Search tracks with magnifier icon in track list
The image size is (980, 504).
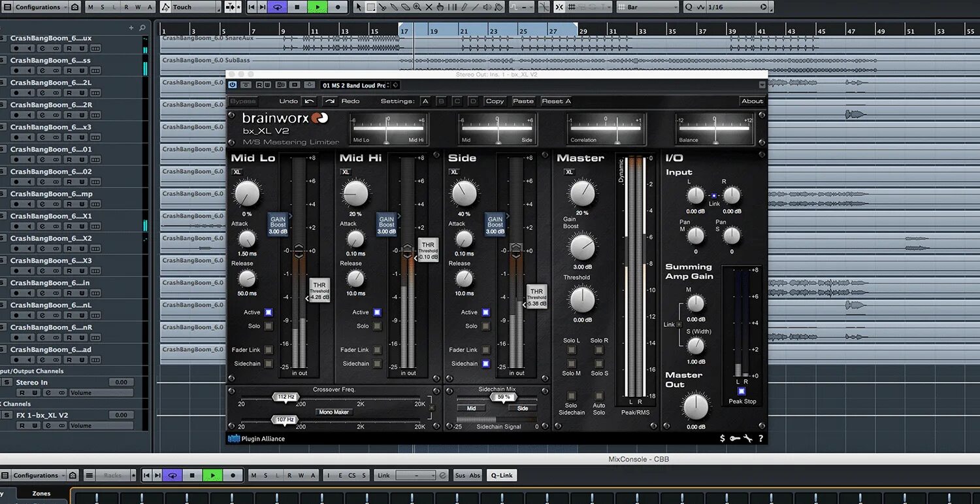(x=142, y=28)
